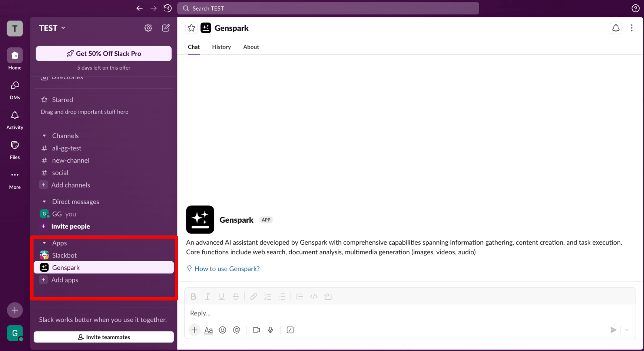
Task: Click the Search TEST field
Action: click(328, 8)
